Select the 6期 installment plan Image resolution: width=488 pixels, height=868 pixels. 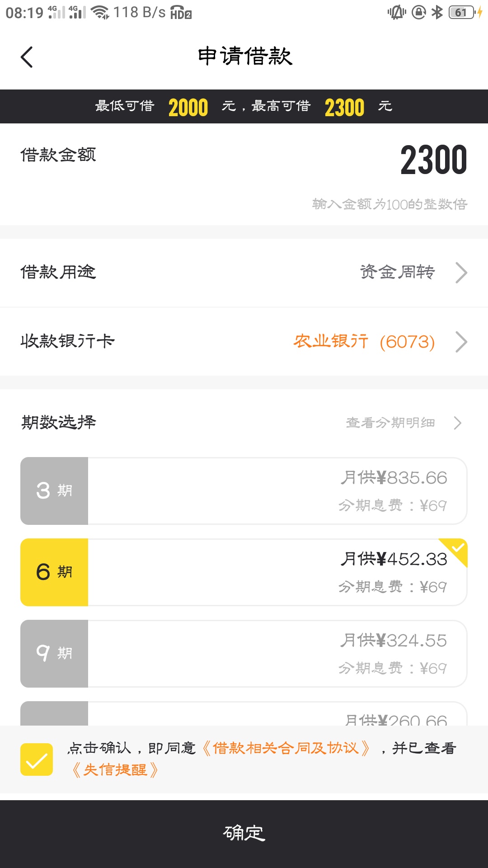point(244,572)
